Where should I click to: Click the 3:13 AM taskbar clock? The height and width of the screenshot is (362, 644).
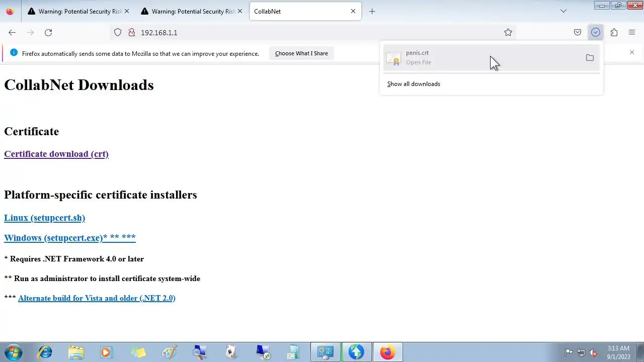618,352
